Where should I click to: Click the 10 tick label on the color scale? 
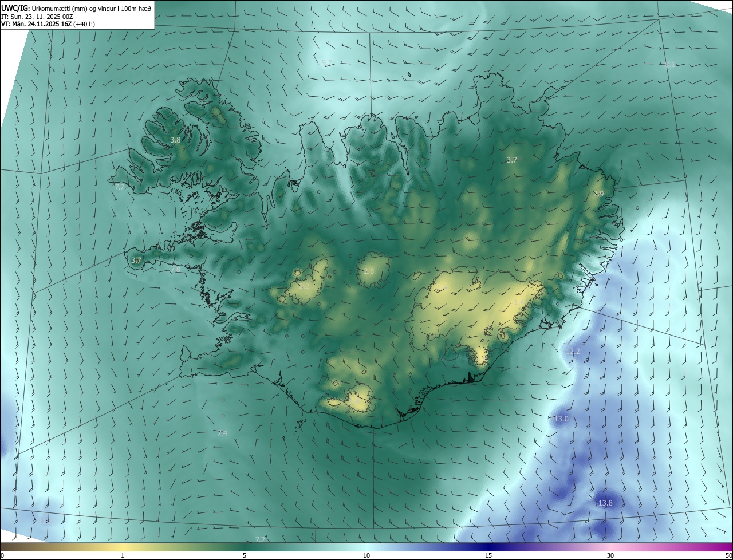[x=366, y=555]
